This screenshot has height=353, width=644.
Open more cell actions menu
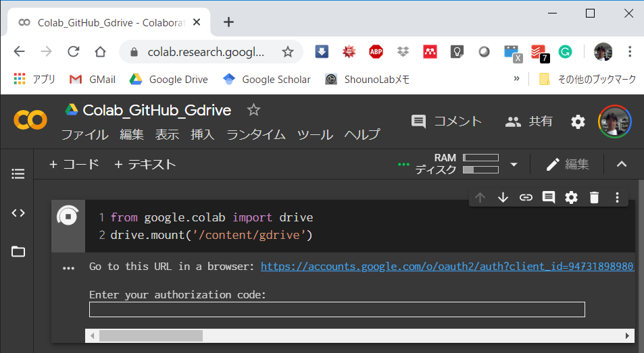[x=617, y=198]
